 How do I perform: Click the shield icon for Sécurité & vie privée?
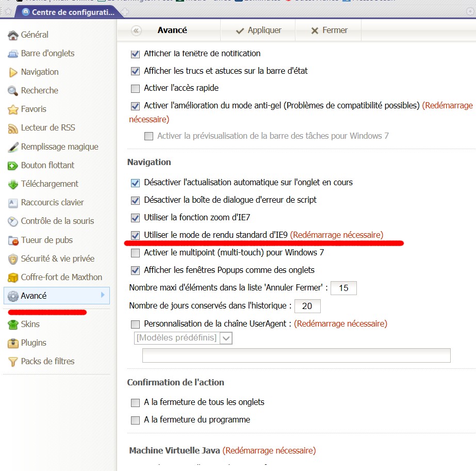click(13, 259)
